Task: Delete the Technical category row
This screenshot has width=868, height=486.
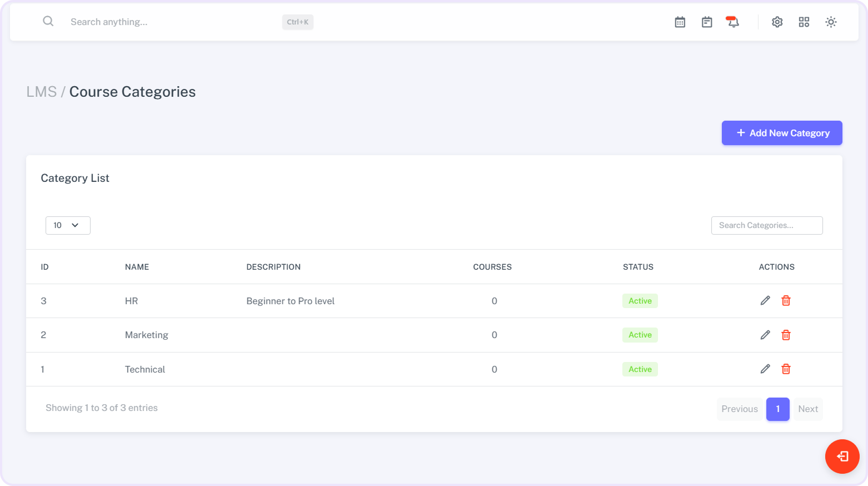Action: (786, 369)
